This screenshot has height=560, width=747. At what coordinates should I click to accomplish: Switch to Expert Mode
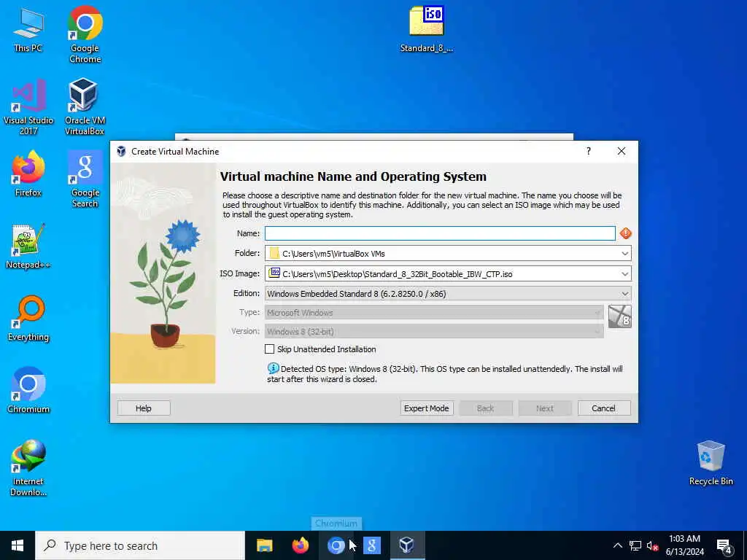pyautogui.click(x=426, y=408)
